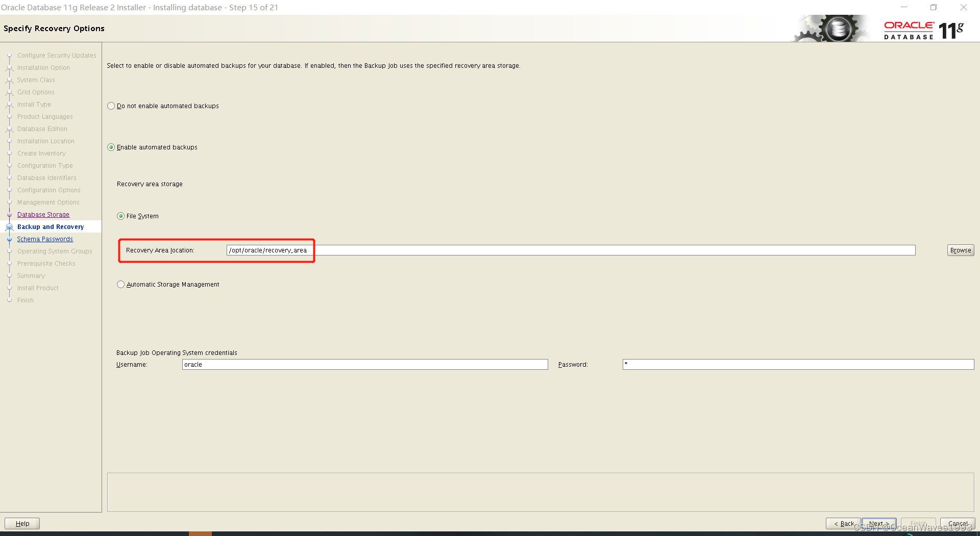Click Database Identifiers step
The image size is (980, 536).
[x=47, y=178]
